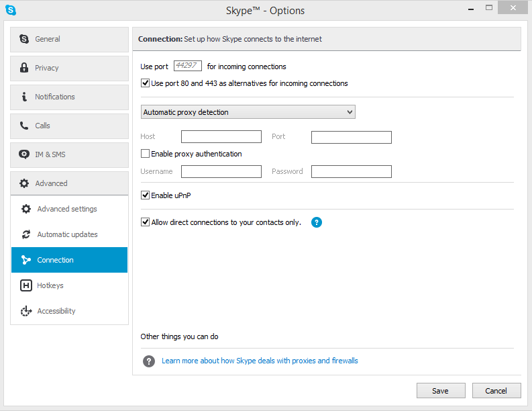Click the 'Other things you can do' heading
This screenshot has width=532, height=411.
[x=179, y=336]
